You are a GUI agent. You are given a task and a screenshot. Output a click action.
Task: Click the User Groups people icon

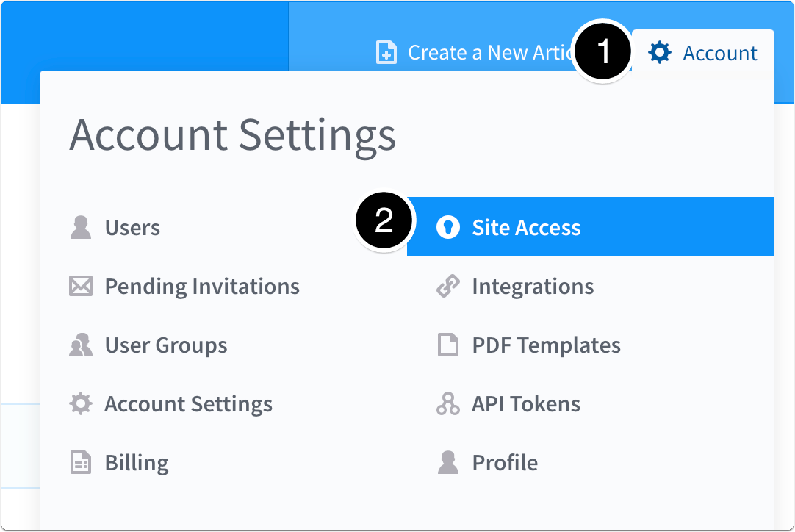pos(81,345)
